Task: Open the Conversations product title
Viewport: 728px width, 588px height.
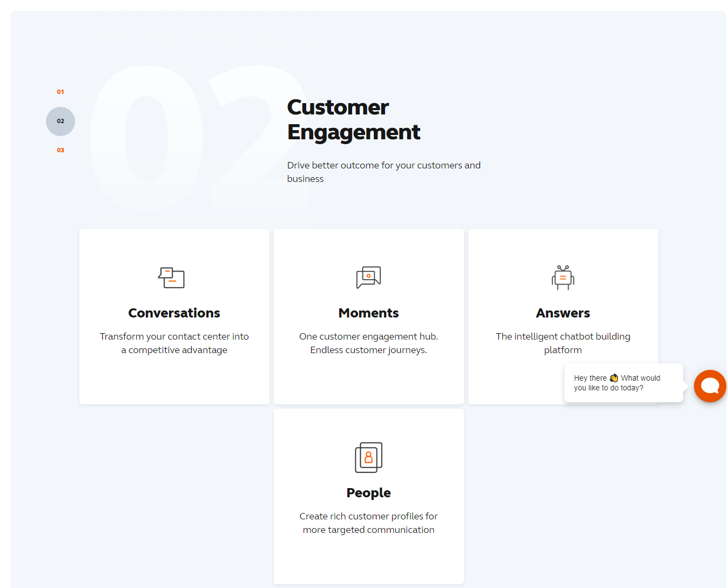Action: (174, 313)
